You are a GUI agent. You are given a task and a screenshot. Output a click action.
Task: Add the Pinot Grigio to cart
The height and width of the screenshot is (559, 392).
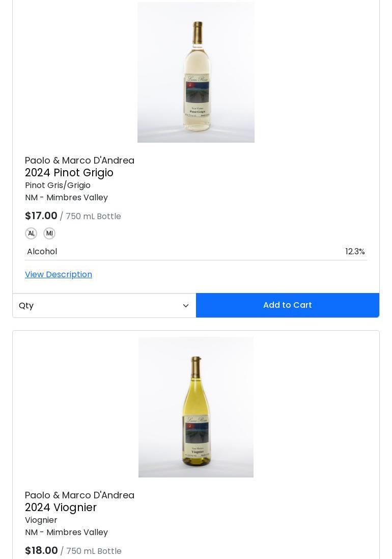[288, 305]
